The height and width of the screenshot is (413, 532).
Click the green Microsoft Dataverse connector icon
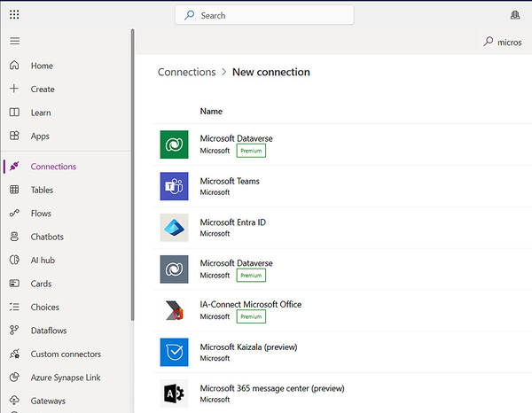pyautogui.click(x=174, y=144)
